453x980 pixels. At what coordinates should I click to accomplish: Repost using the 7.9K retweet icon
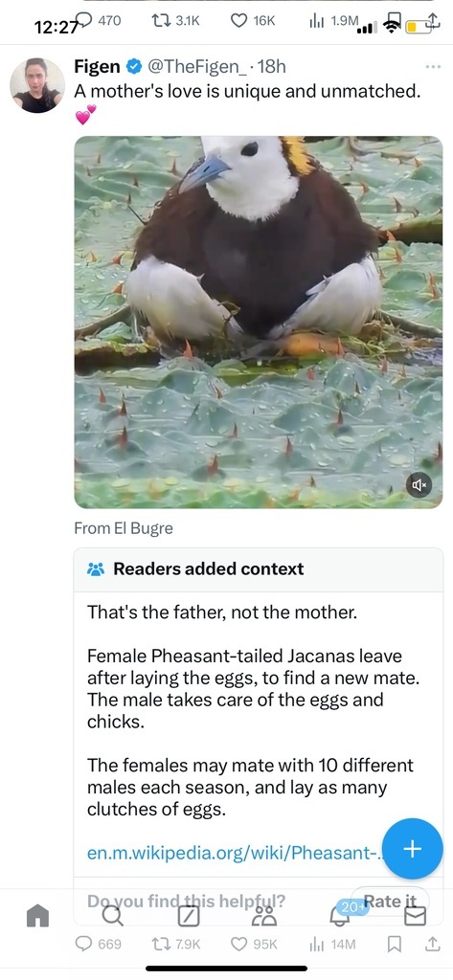click(x=176, y=944)
